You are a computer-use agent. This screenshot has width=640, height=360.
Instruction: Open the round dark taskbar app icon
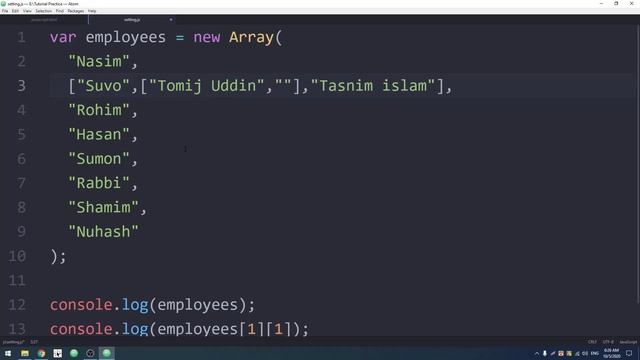(x=90, y=353)
